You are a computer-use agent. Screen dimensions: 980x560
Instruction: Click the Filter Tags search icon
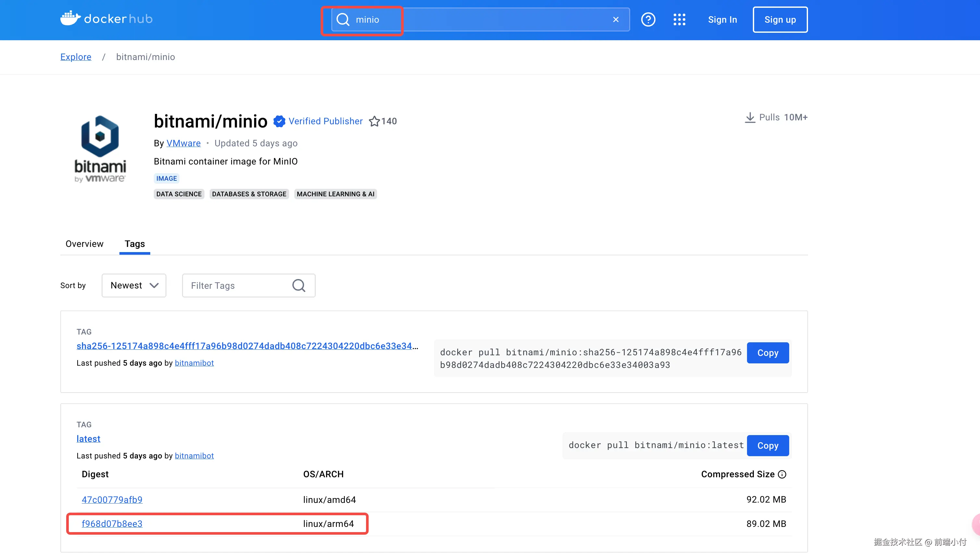(x=299, y=286)
